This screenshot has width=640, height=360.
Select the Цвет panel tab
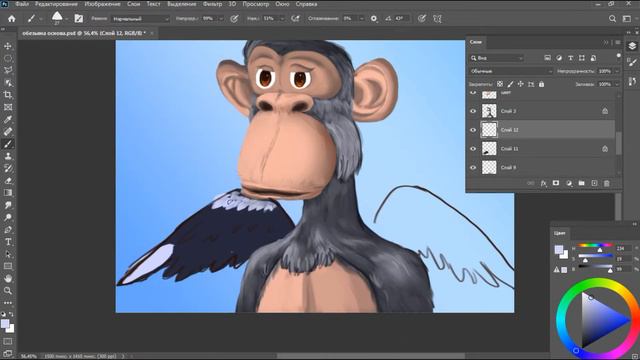point(560,233)
